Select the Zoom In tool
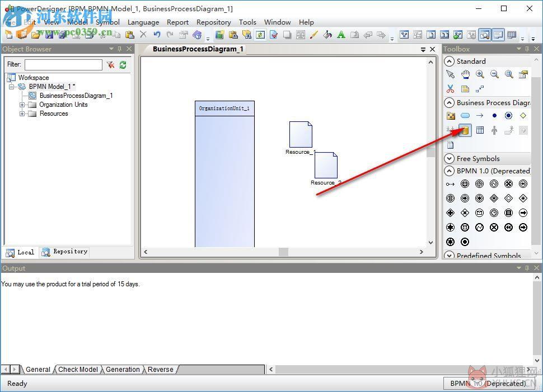 pos(480,74)
